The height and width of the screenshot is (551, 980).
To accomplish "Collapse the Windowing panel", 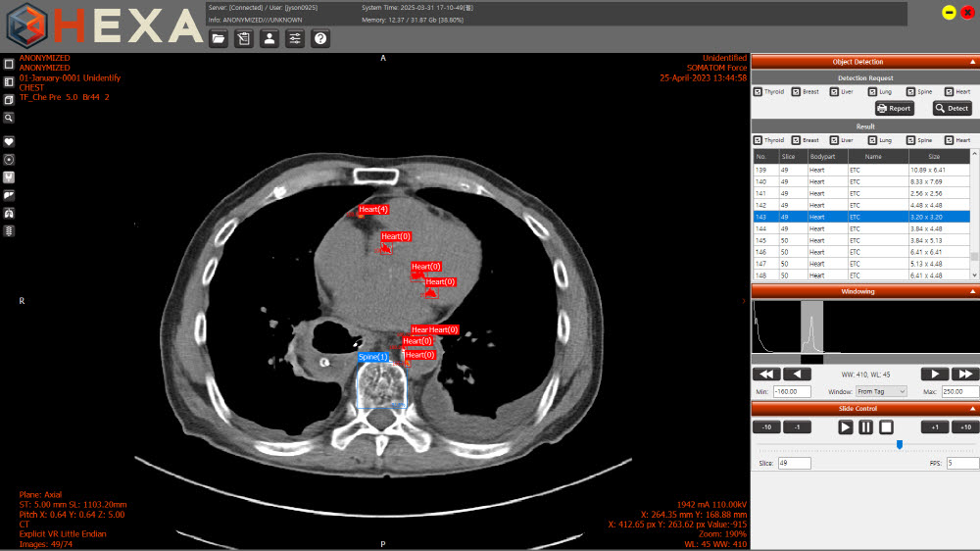I will (972, 291).
